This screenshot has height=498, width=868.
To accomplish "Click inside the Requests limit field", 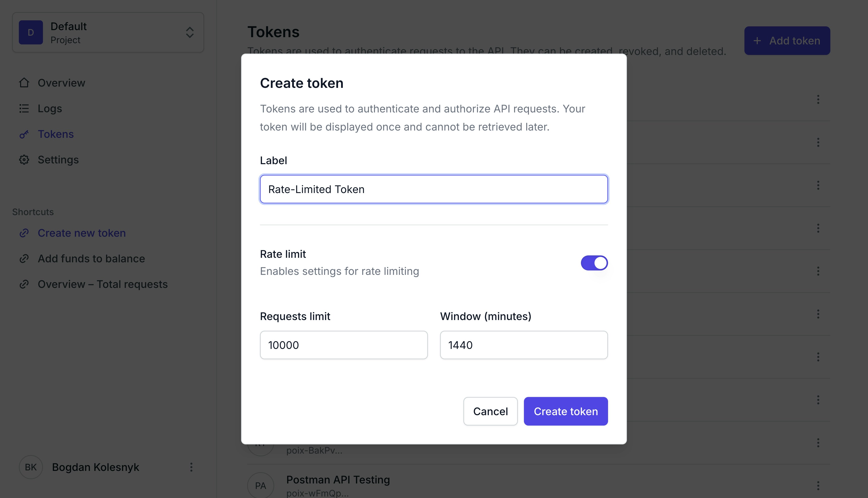I will (x=343, y=345).
